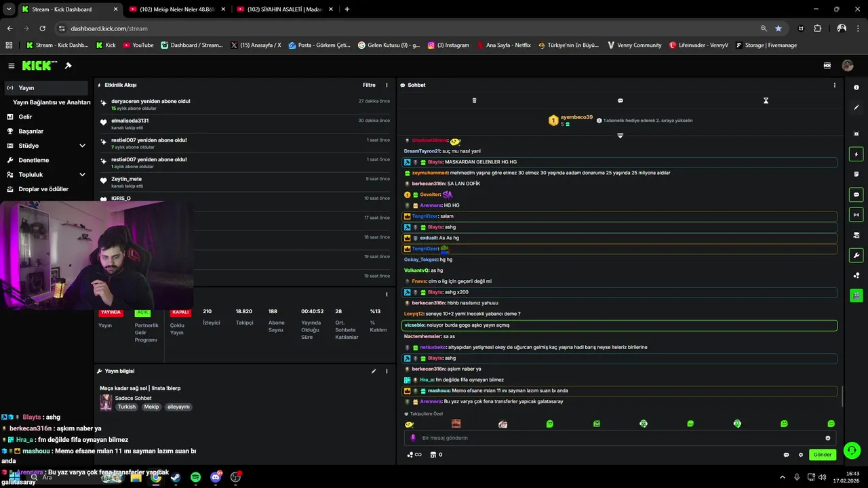Collapse the gift leaderboard arrow in chat
The height and width of the screenshot is (488, 868).
point(620,136)
